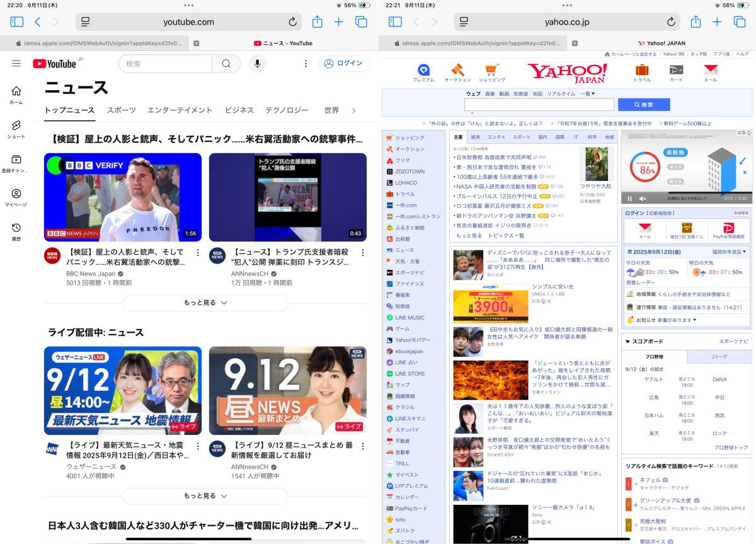
Task: Collapse the スコアボード panel
Action: 628,342
